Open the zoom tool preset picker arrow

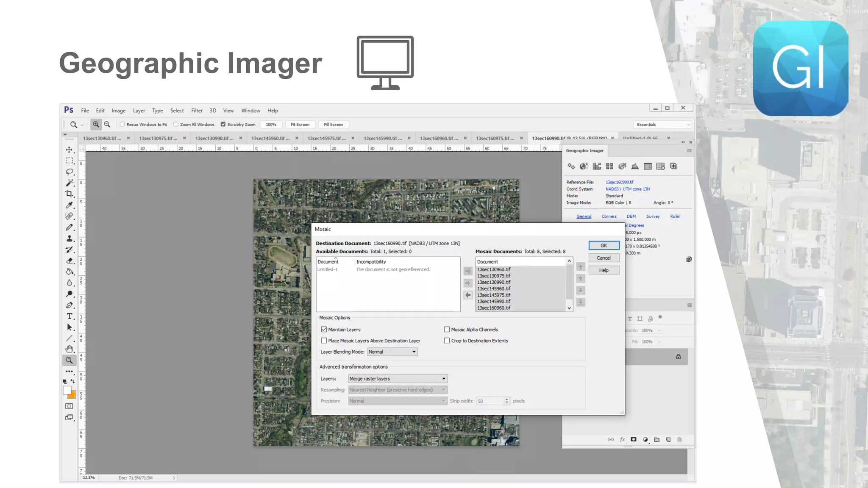(82, 125)
